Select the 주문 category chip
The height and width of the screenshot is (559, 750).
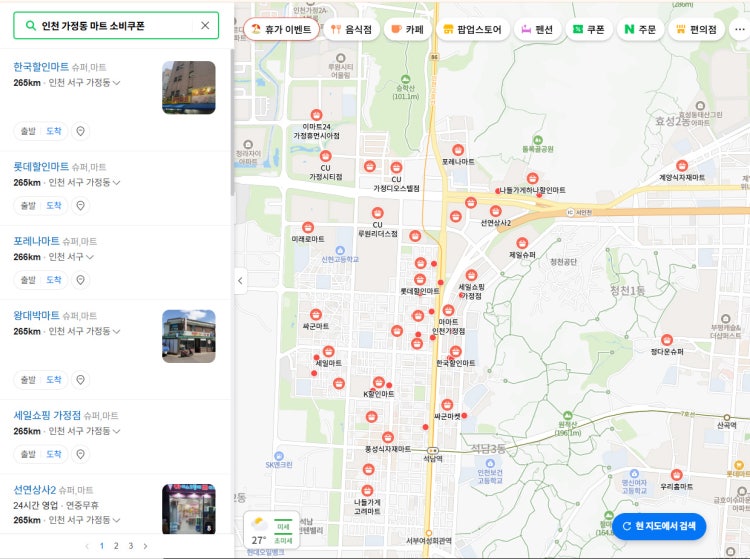[640, 29]
